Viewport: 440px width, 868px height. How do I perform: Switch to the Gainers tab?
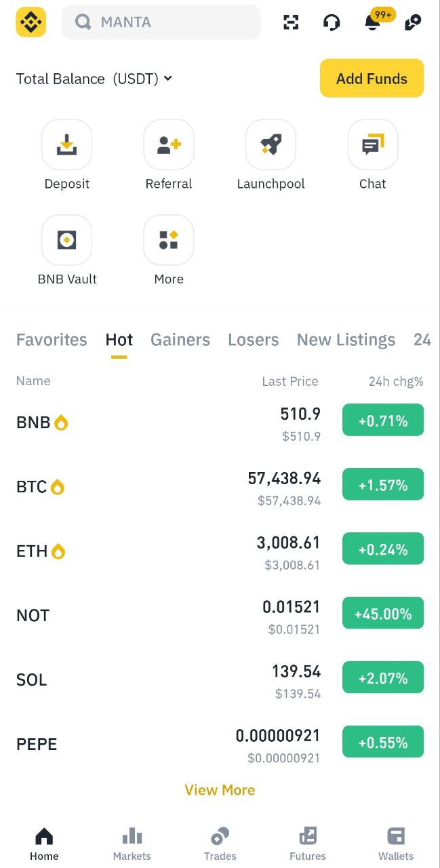pyautogui.click(x=180, y=340)
